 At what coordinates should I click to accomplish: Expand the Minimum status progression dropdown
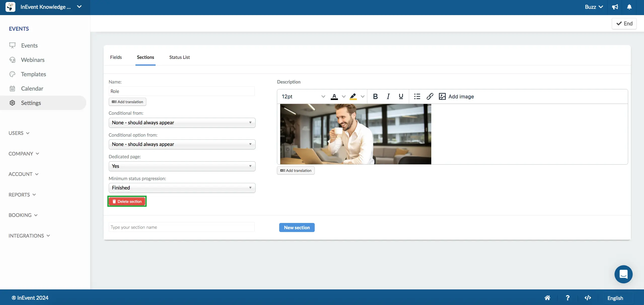tap(182, 187)
